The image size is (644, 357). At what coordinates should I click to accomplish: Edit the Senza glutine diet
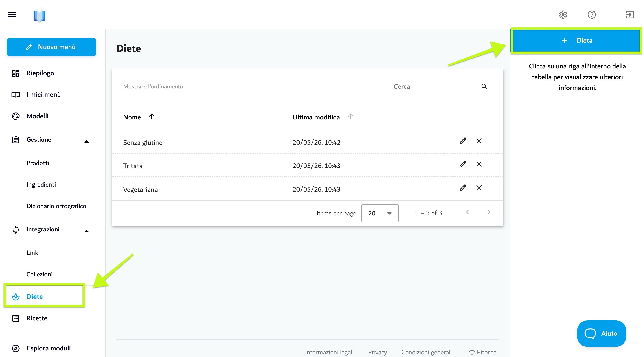pos(462,141)
